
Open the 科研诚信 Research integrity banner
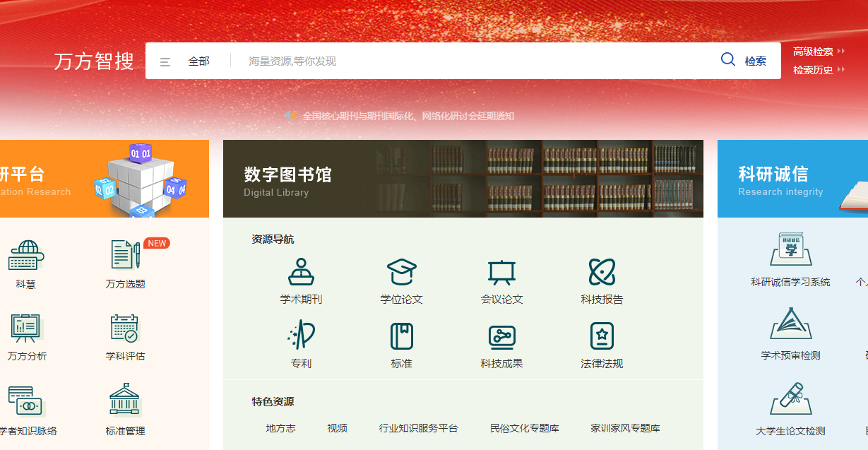point(792,179)
